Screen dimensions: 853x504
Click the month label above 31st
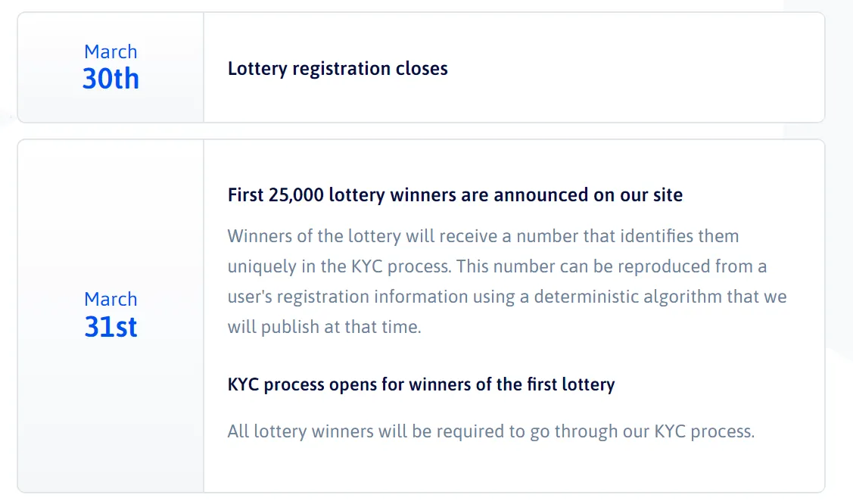click(x=111, y=299)
